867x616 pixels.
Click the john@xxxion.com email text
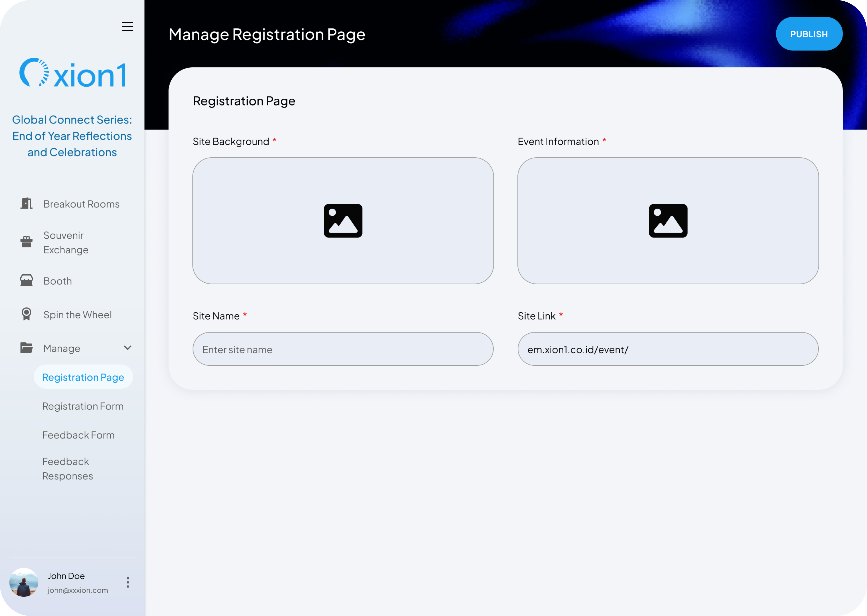[78, 590]
